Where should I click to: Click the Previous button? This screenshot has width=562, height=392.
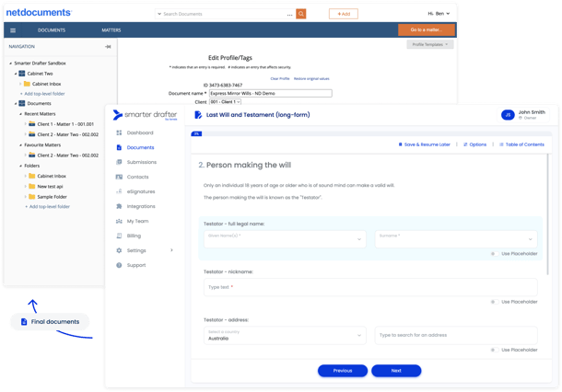(x=343, y=371)
